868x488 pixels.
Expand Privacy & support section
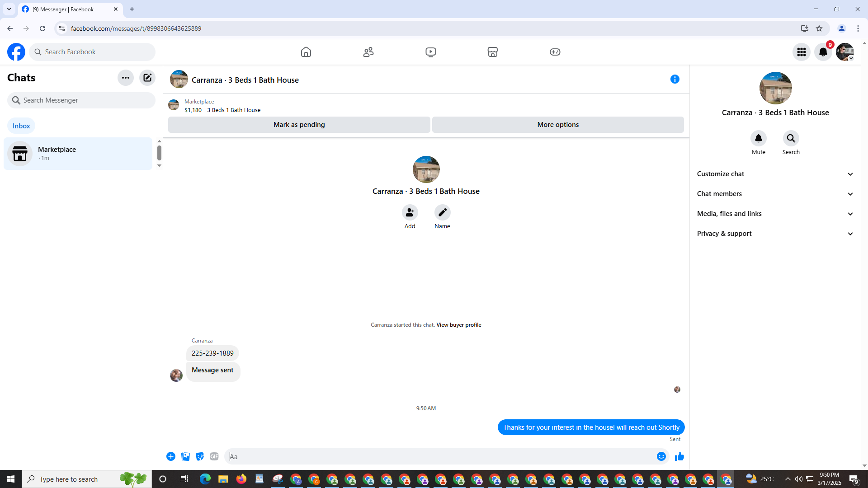(775, 234)
